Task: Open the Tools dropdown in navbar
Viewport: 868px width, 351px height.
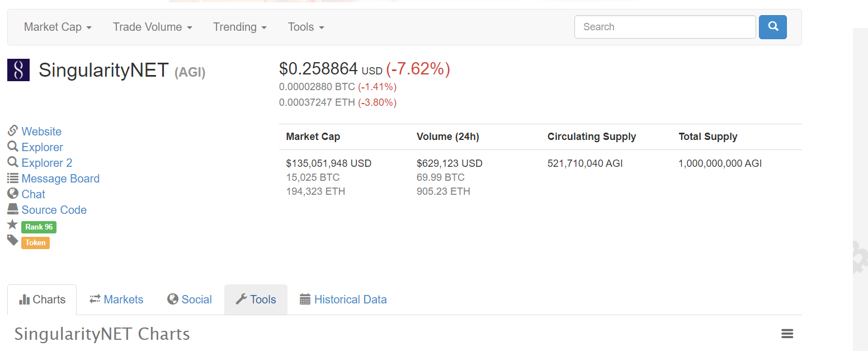Action: 306,27
